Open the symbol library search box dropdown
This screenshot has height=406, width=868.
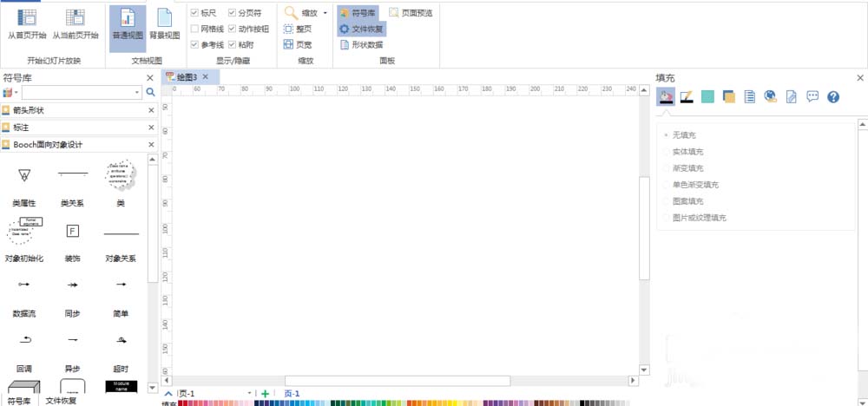coord(138,92)
